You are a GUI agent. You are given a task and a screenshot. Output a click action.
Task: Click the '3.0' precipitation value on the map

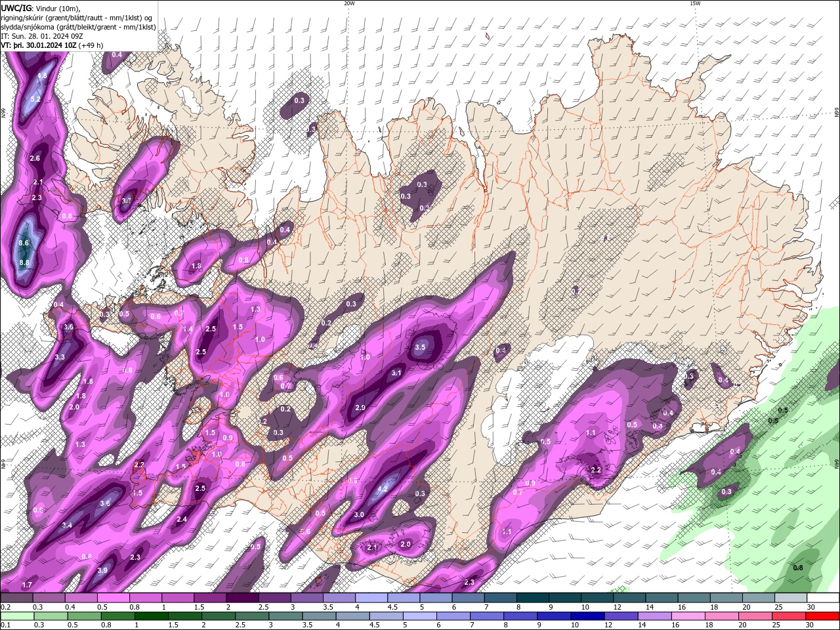[359, 515]
